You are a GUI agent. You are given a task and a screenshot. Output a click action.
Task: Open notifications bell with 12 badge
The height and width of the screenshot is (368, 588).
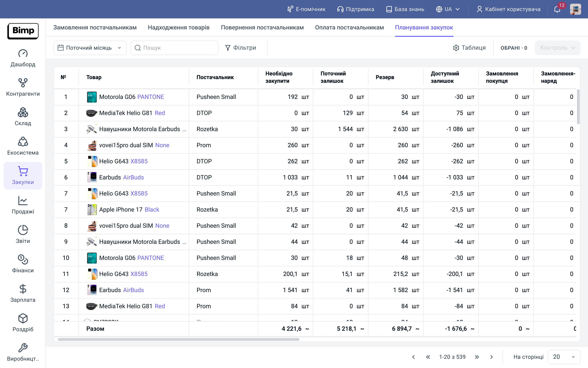[557, 9]
